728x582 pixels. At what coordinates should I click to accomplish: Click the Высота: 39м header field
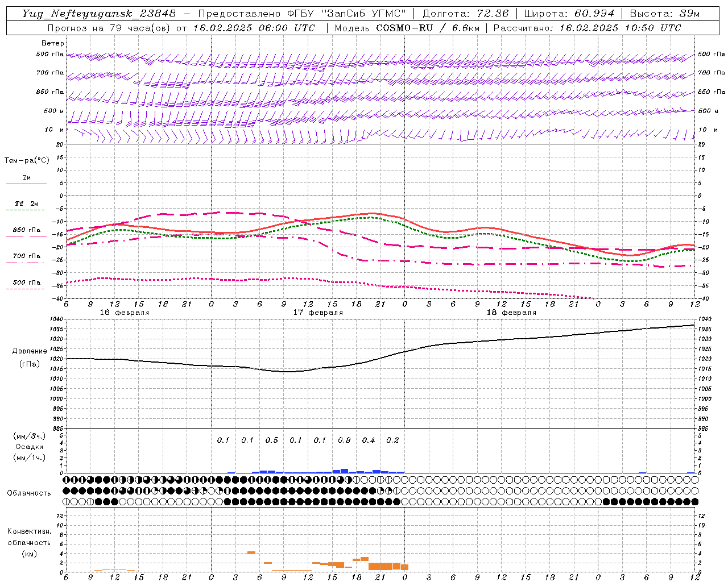click(x=665, y=14)
